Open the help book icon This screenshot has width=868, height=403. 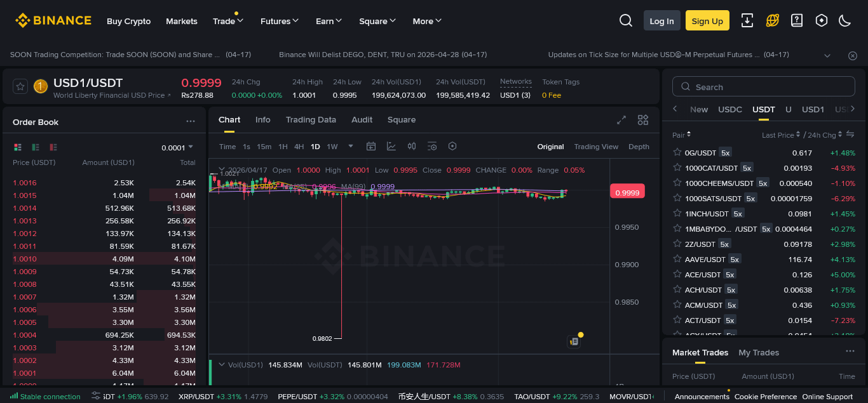tap(797, 21)
